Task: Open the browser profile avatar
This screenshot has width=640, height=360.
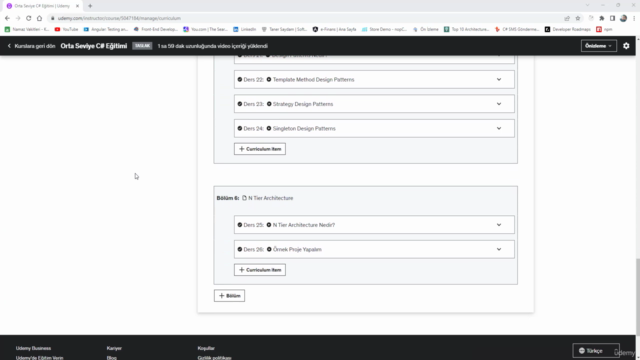Action: tap(623, 18)
